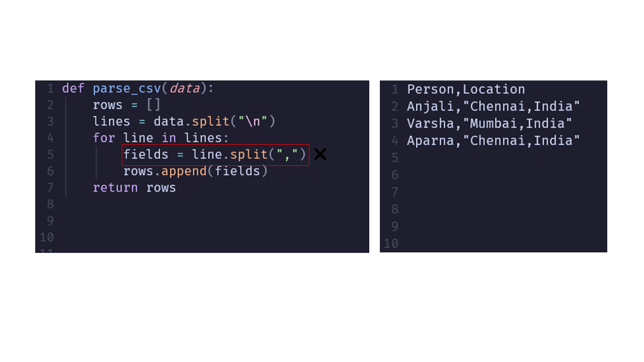
Task: Click line number 10 in code pane
Action: pos(46,237)
